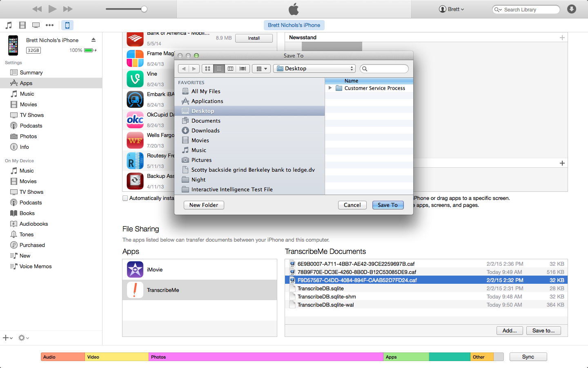Open Voice Memos playlist

pos(36,266)
